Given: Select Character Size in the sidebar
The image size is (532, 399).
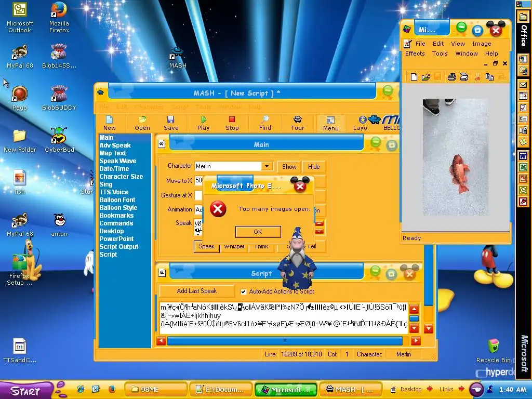Looking at the screenshot, I should [121, 177].
